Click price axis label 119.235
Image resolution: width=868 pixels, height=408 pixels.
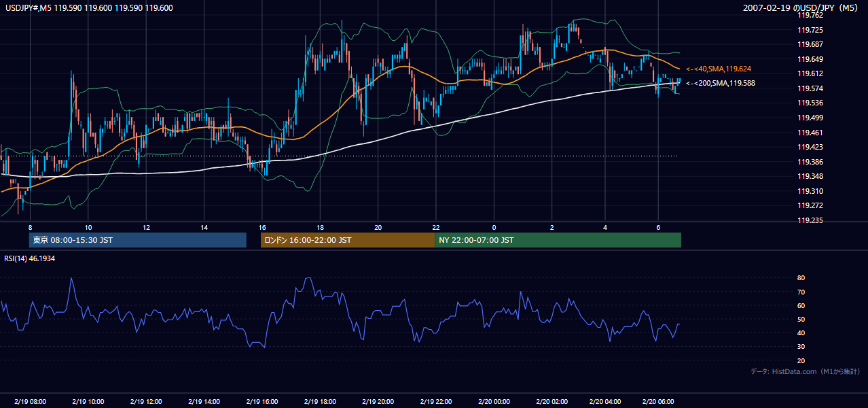click(810, 220)
